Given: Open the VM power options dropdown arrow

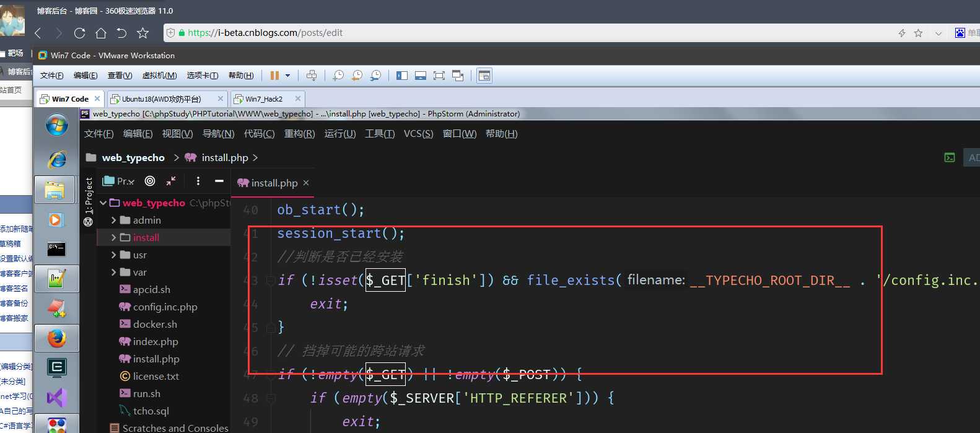Looking at the screenshot, I should pyautogui.click(x=288, y=76).
